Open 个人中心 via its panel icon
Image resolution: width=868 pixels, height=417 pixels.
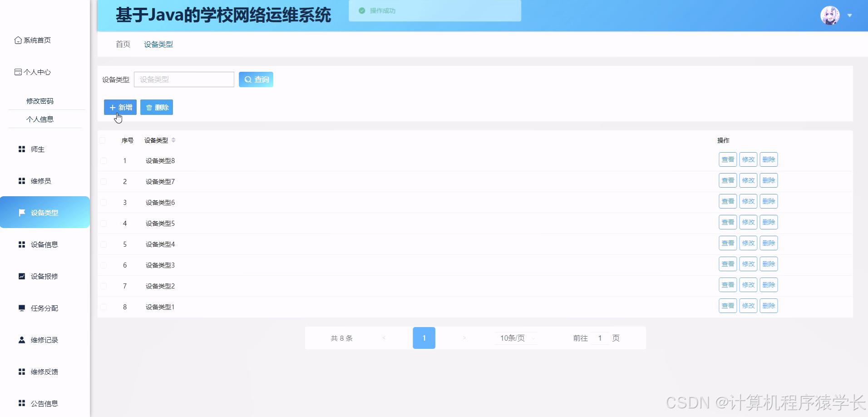pos(18,72)
